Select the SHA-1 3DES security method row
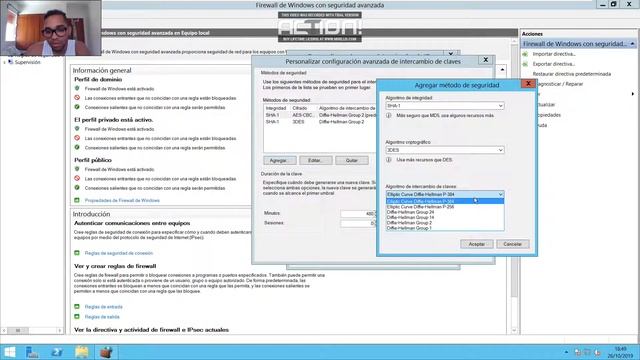This screenshot has height=360, width=640. point(320,122)
